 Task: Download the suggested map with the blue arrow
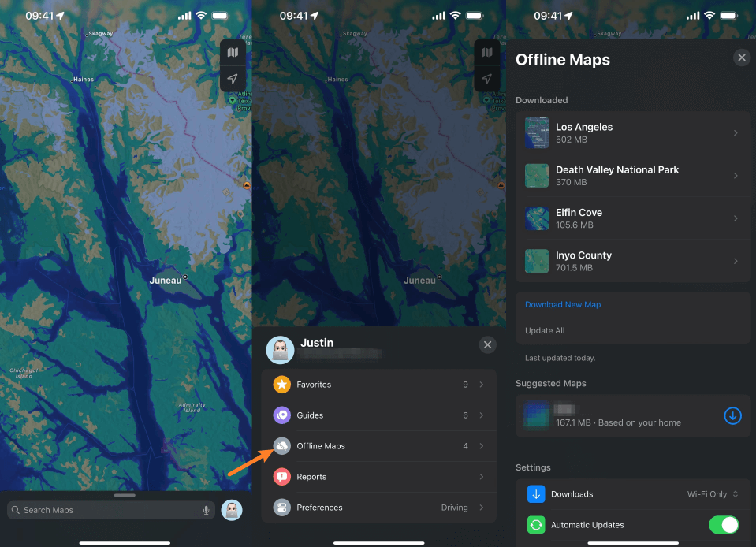click(732, 415)
